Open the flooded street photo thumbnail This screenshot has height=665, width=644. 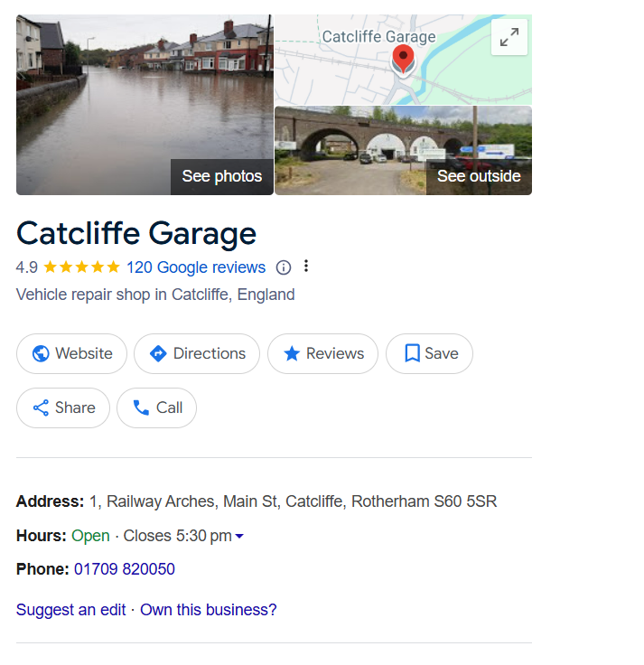[x=145, y=105]
